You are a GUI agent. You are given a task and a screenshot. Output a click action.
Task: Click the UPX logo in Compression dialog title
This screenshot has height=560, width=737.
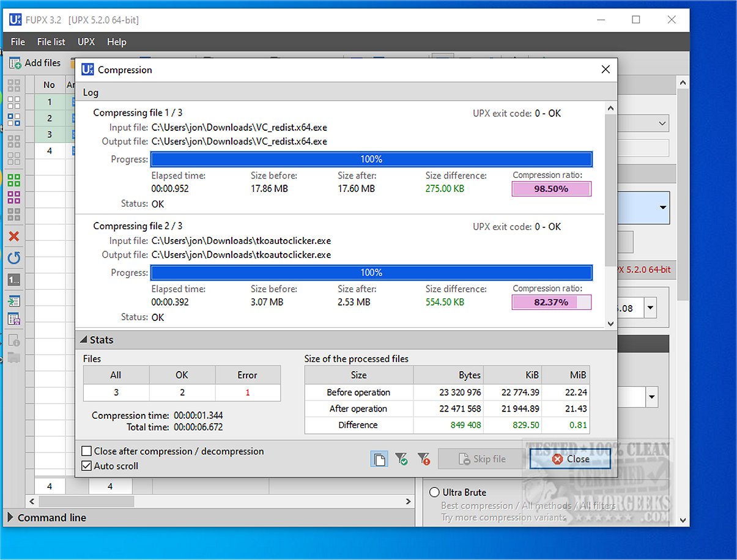click(x=87, y=70)
